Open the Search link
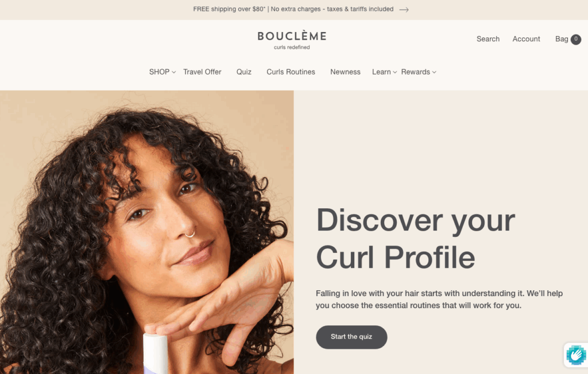This screenshot has height=374, width=588. coord(488,39)
